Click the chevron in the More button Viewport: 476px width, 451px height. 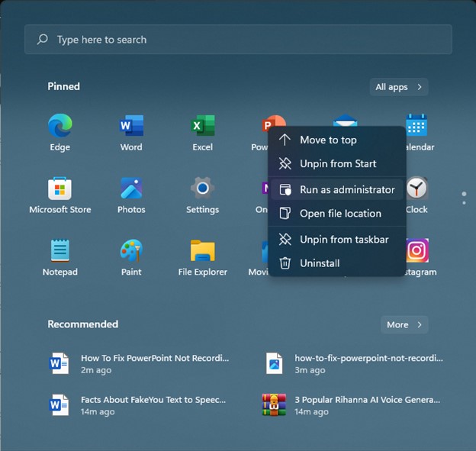[420, 324]
